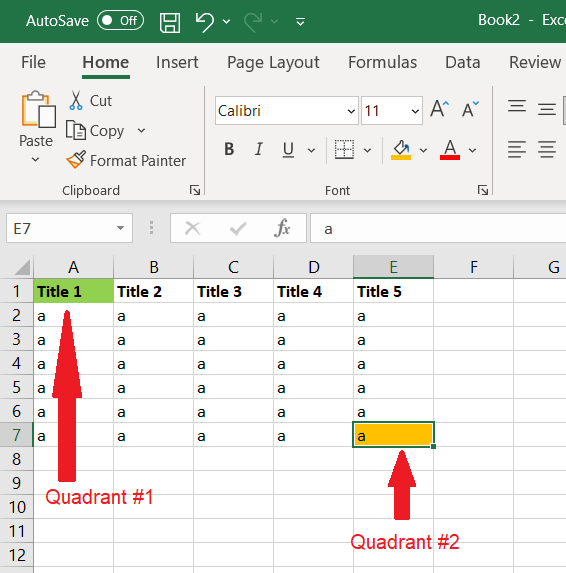This screenshot has width=566, height=573.
Task: Select column A header
Action: tap(73, 267)
